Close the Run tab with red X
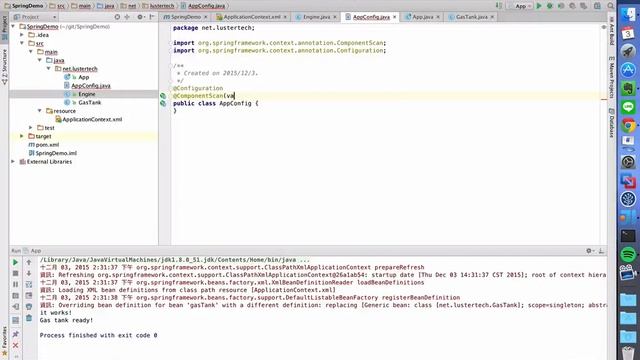The height and width of the screenshot is (360, 640). coord(16,345)
